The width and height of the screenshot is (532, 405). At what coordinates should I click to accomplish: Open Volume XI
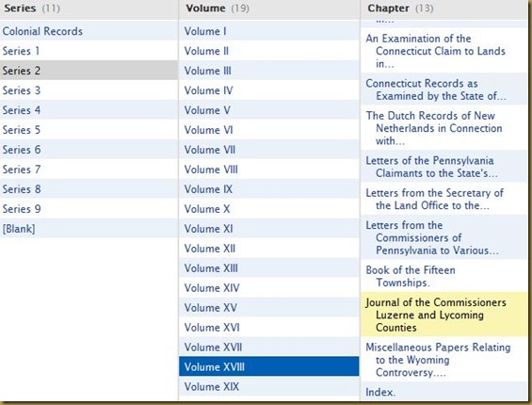pos(268,229)
